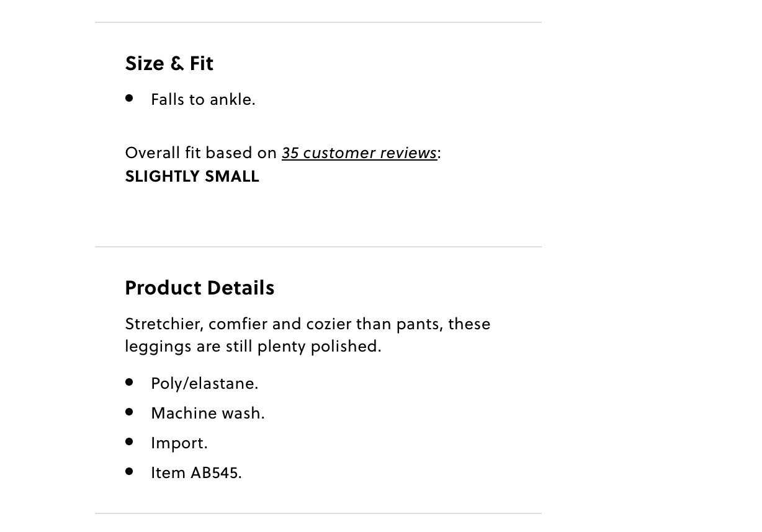Image resolution: width=762 pixels, height=532 pixels.
Task: Click the 'Machine wash.' list item
Action: [207, 413]
